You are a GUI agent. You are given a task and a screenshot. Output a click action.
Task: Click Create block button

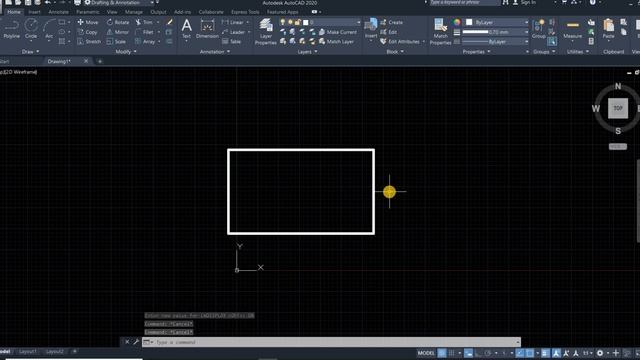pos(391,22)
